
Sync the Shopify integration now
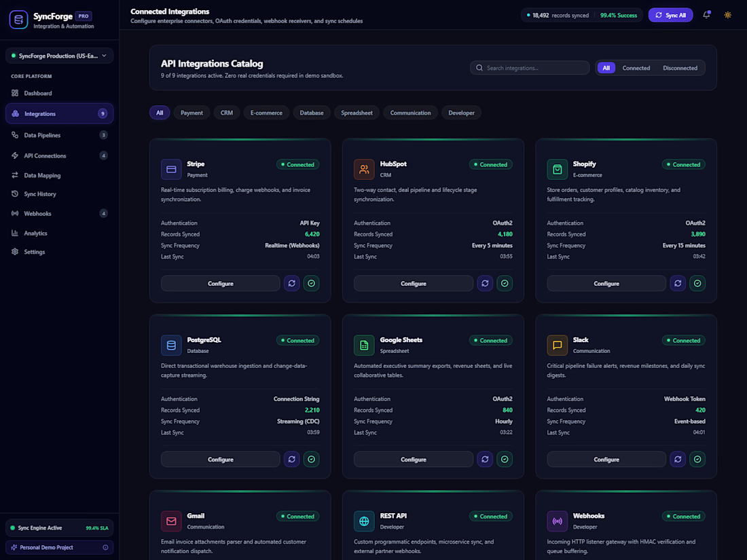click(678, 283)
